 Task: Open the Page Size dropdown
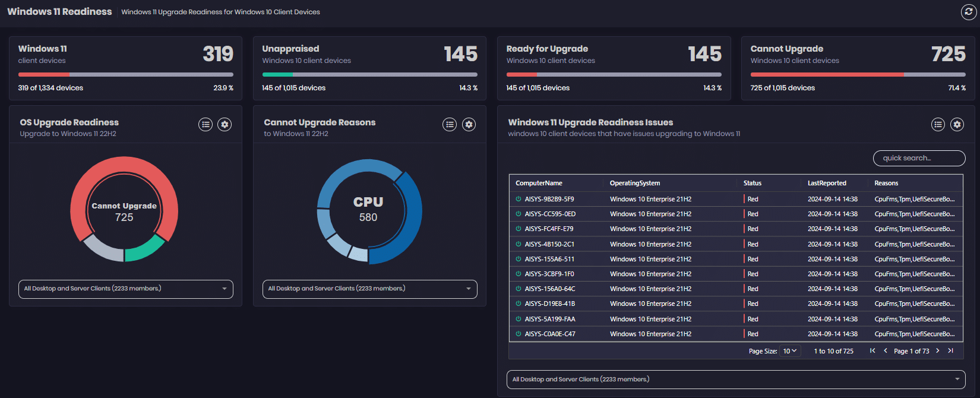click(x=790, y=351)
